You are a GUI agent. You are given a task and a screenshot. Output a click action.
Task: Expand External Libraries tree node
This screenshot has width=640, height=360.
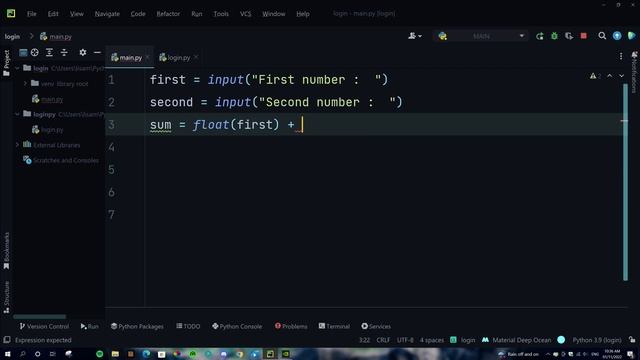coord(17,145)
